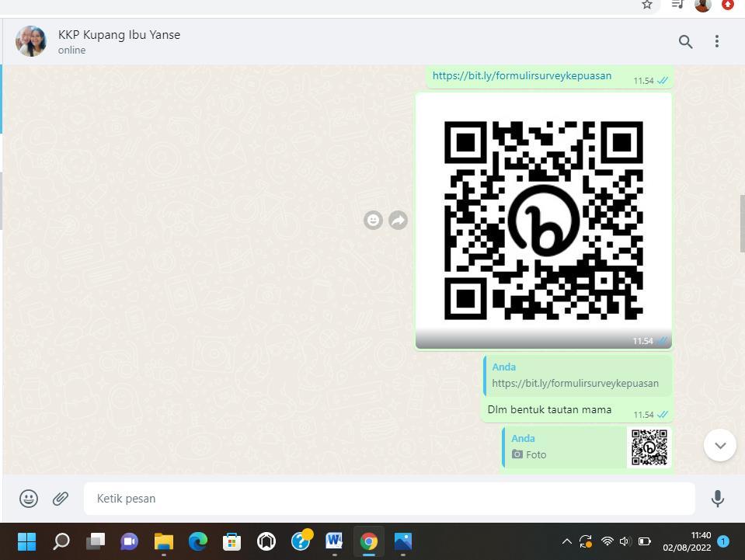Open Task View on the taskbar
The width and height of the screenshot is (745, 560).
point(96,541)
